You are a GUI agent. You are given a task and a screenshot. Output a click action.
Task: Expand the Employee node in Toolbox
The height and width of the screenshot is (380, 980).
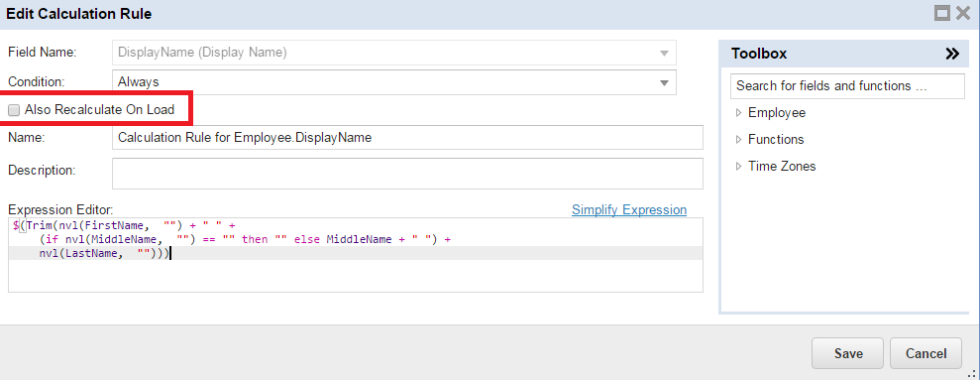tap(739, 113)
